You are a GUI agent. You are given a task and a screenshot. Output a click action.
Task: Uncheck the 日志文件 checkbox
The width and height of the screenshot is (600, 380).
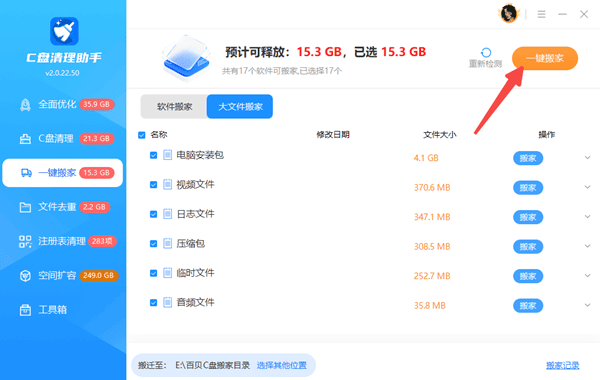click(x=153, y=214)
